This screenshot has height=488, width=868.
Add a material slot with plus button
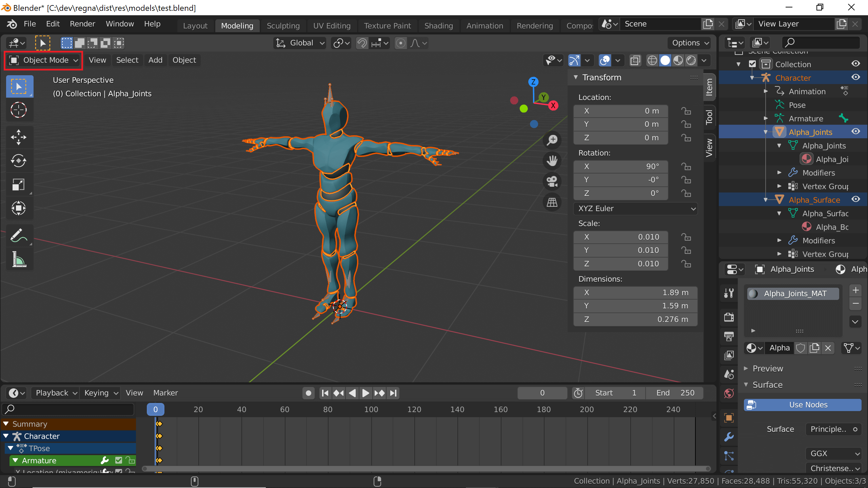tap(856, 291)
